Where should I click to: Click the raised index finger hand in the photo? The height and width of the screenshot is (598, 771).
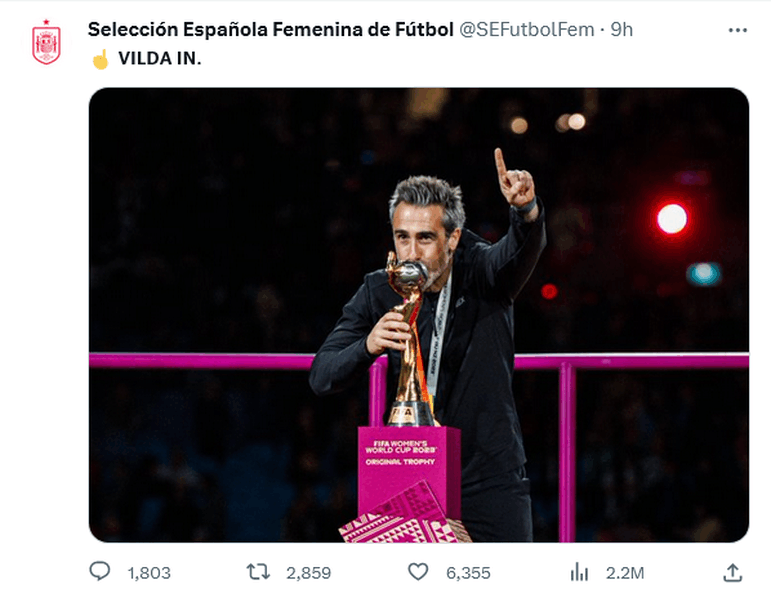514,180
